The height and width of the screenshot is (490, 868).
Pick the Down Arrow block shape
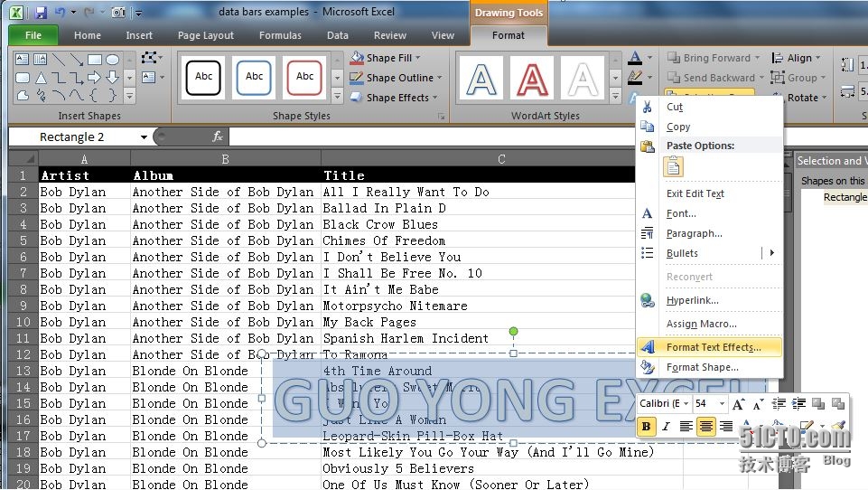pyautogui.click(x=112, y=78)
